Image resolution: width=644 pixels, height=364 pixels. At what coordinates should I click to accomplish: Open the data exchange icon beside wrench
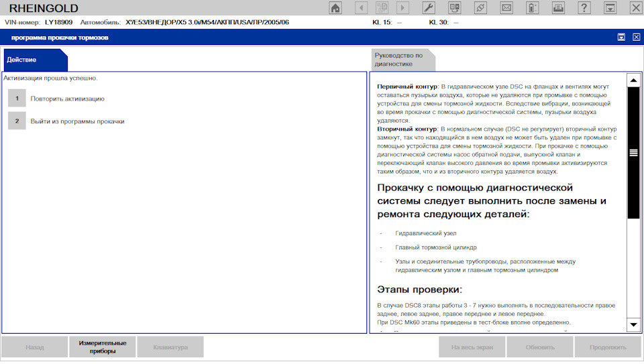(454, 8)
